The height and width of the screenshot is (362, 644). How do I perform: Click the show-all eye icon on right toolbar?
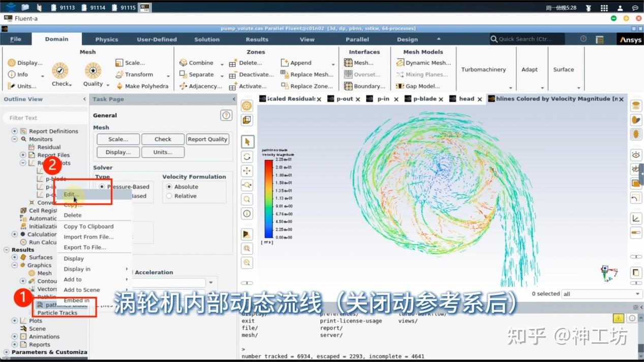636,154
